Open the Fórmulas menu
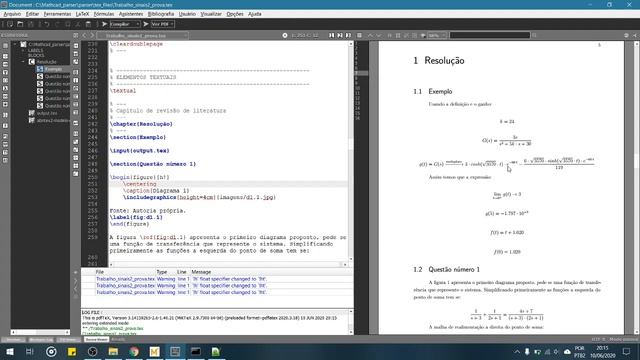The image size is (640, 360). 104,14
